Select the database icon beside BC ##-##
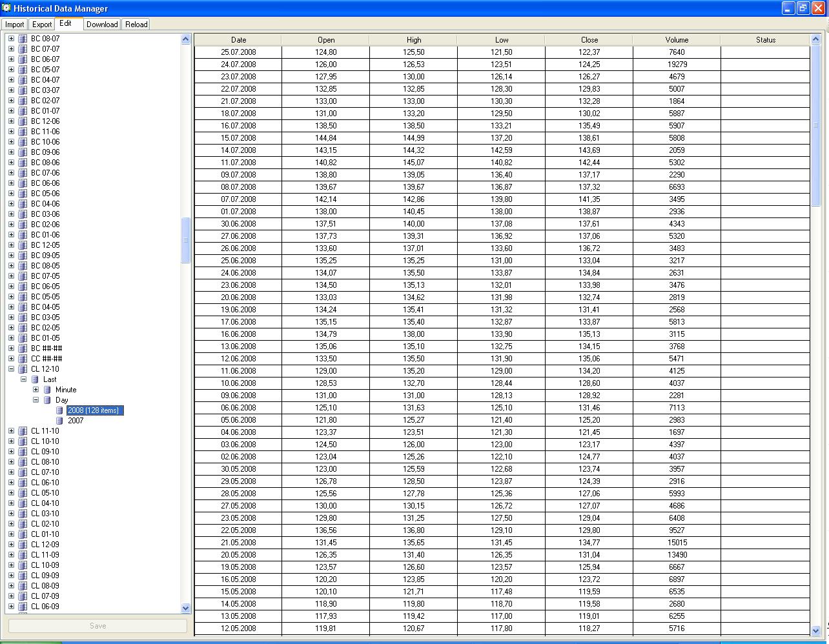Viewport: 829px width, 644px height. click(23, 348)
